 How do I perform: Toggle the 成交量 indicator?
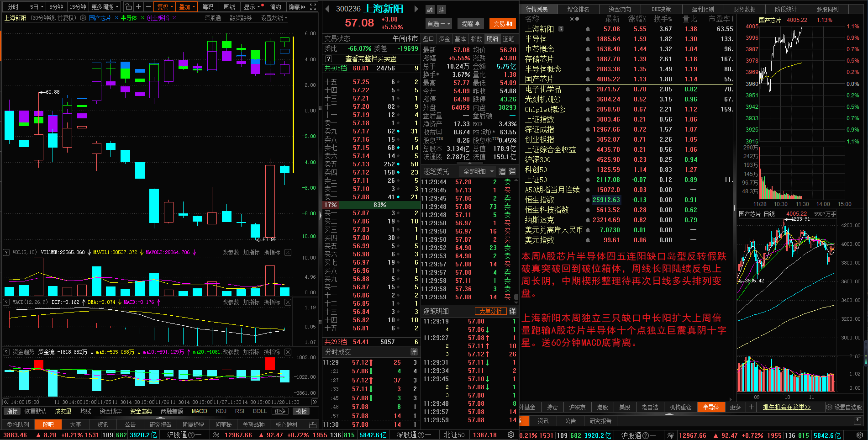click(x=63, y=411)
